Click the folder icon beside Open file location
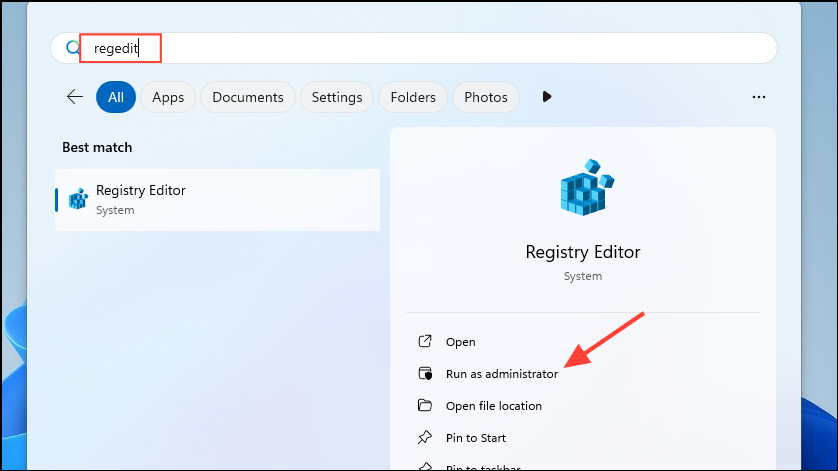Viewport: 838px width, 471px height. tap(425, 405)
